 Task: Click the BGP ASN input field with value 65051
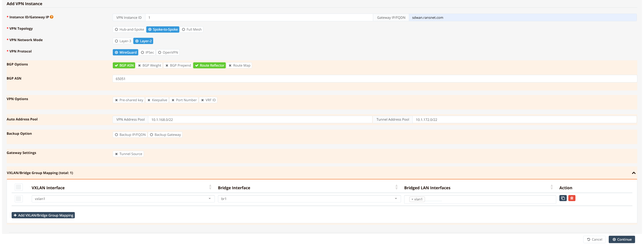[374, 79]
